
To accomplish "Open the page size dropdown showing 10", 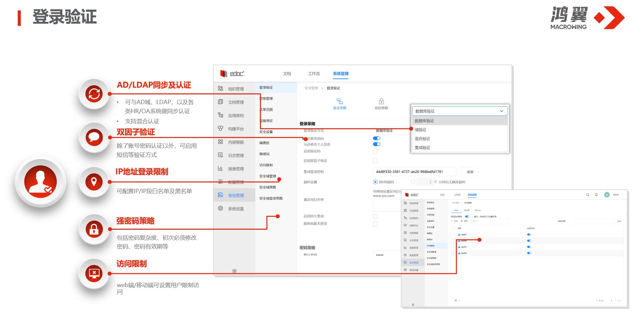I will [457, 301].
